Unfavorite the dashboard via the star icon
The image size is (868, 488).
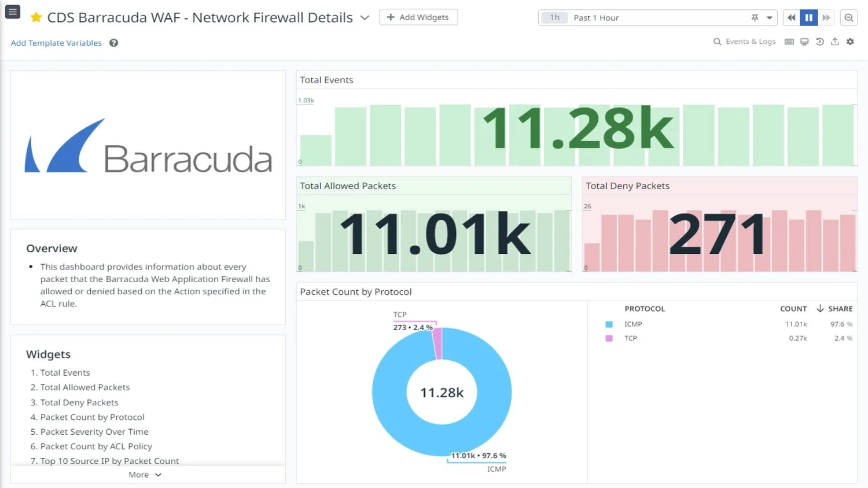[36, 17]
